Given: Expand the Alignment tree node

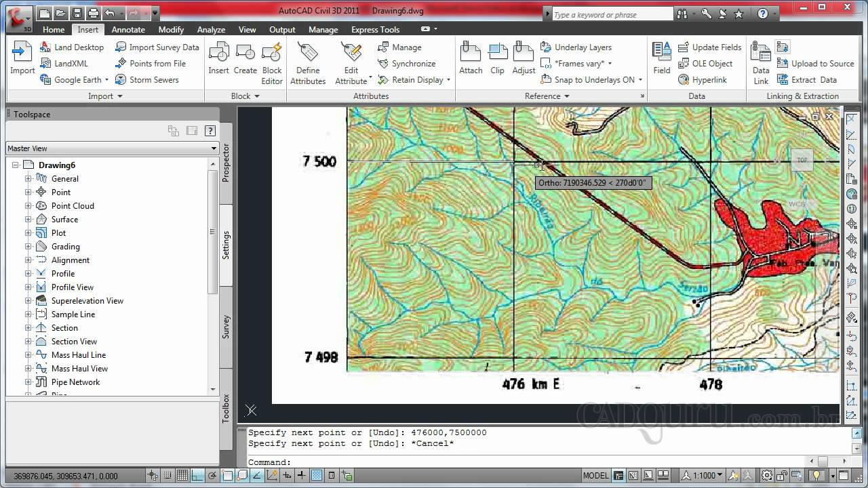Looking at the screenshot, I should [x=28, y=260].
